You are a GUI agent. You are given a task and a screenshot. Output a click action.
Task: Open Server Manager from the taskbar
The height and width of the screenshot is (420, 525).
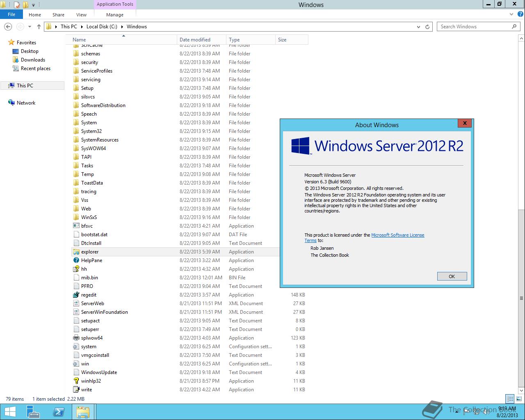coord(33,412)
